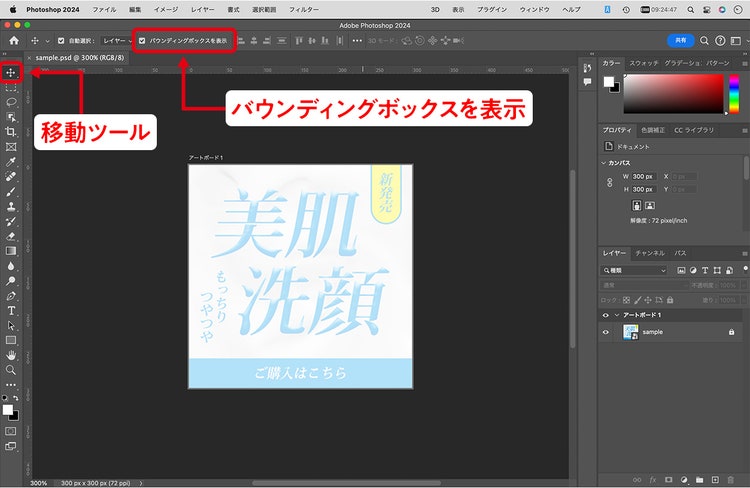Select the Clone Stamp tool
This screenshot has width=750, height=488.
coord(11,207)
